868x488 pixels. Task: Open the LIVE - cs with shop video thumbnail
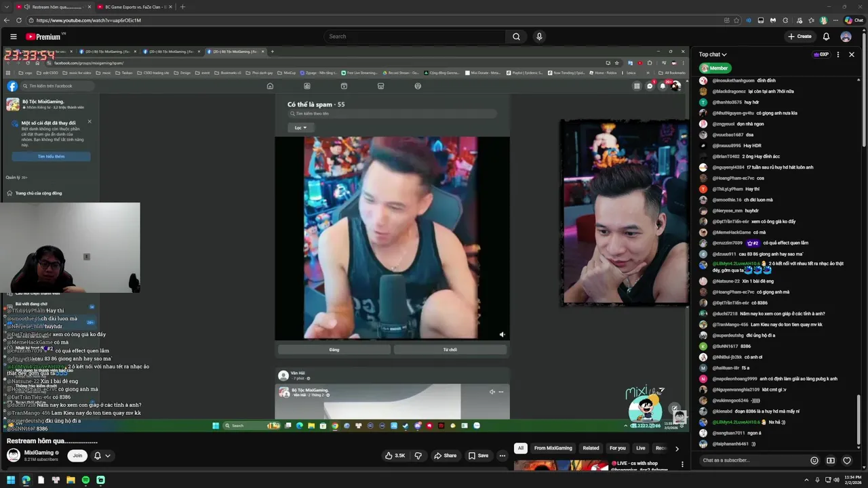tap(561, 465)
